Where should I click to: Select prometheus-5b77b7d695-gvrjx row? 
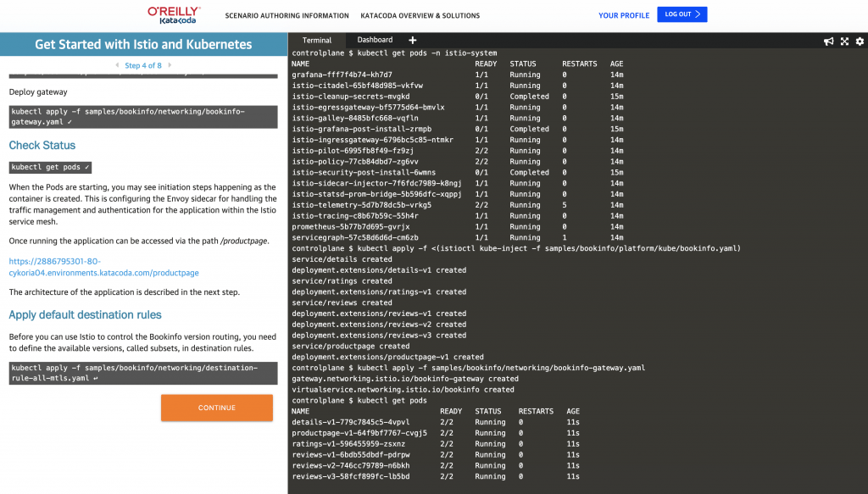coord(458,227)
